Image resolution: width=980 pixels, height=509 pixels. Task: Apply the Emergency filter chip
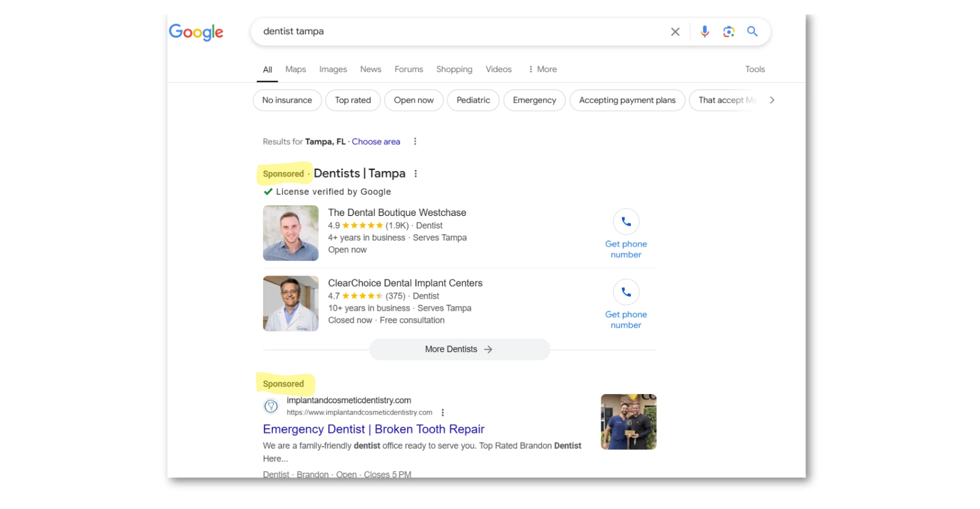tap(534, 101)
